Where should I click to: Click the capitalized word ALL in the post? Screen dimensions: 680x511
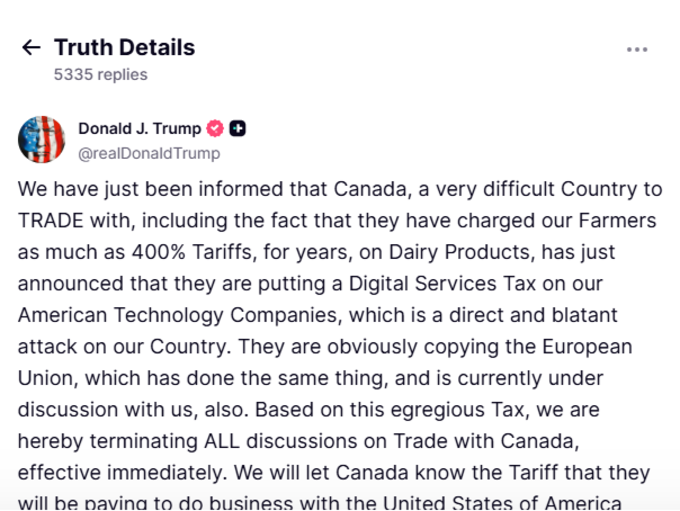click(x=222, y=441)
